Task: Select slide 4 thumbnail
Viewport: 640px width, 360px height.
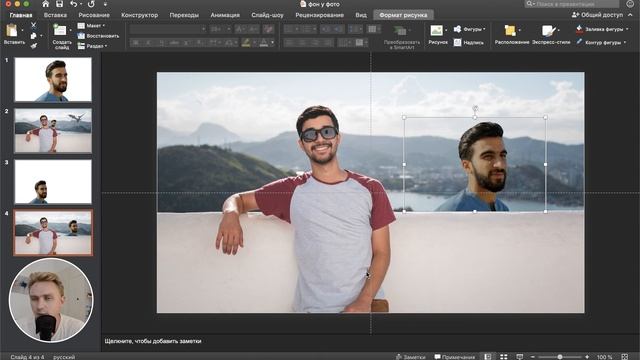Action: [53, 233]
